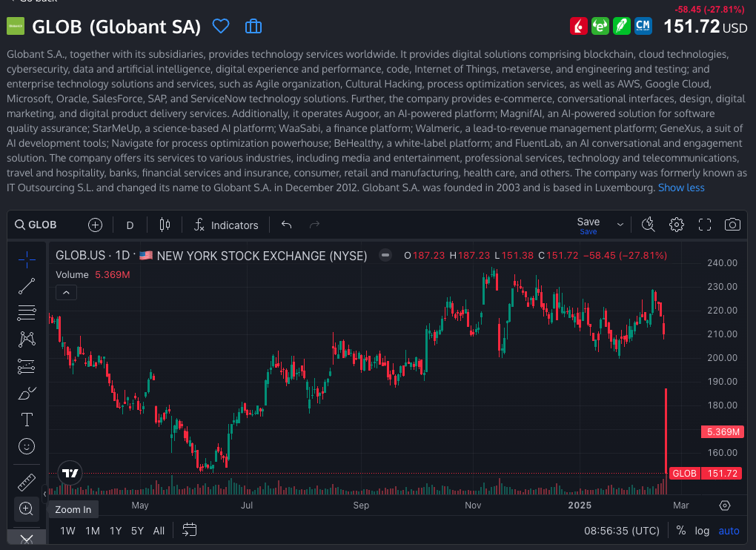
Task: Redo last chart action
Action: (314, 225)
